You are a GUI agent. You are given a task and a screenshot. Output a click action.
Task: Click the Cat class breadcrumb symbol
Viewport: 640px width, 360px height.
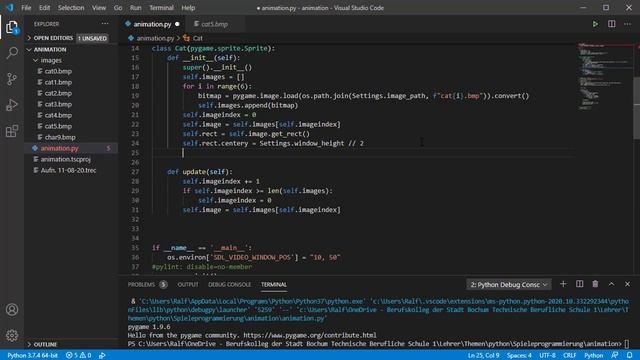(x=193, y=38)
